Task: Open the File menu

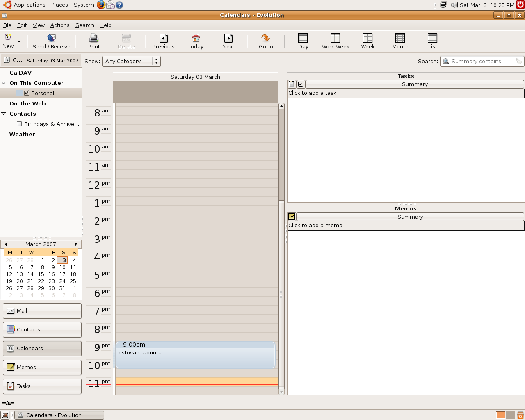Action: 7,25
